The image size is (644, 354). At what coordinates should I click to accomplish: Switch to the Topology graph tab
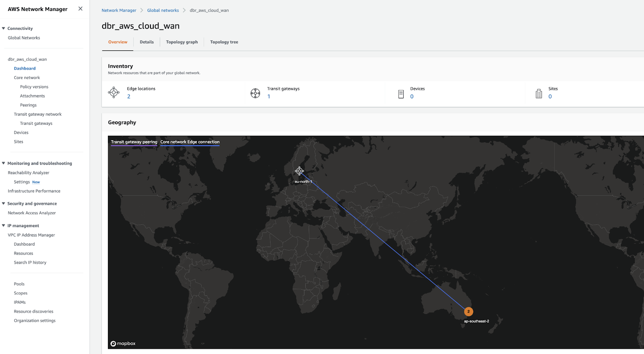(182, 42)
